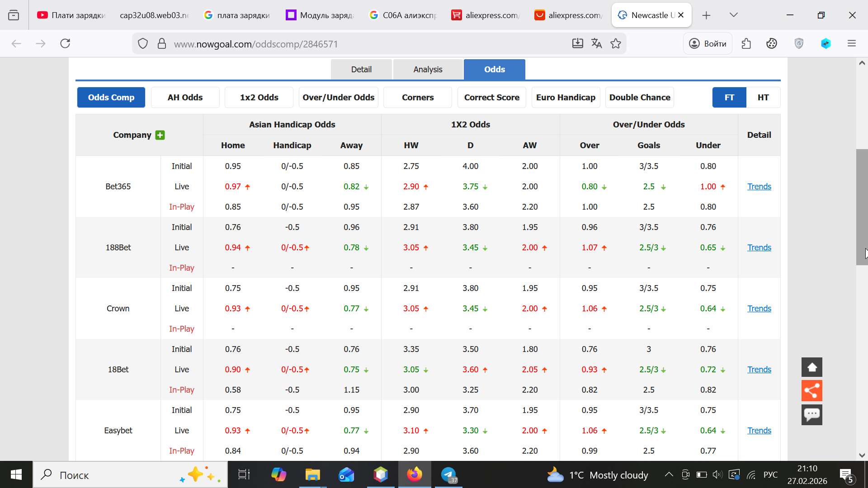Show hidden system tray icons
Image resolution: width=868 pixels, height=488 pixels.
tap(669, 474)
